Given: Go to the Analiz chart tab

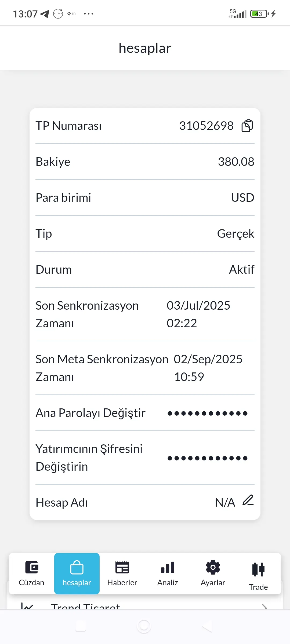Looking at the screenshot, I should click(x=168, y=573).
